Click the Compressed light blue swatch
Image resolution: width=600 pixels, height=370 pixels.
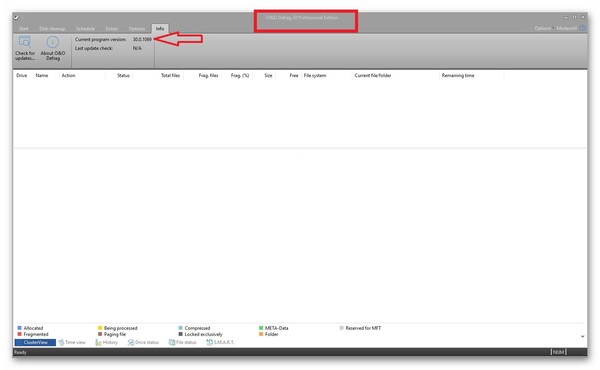tap(181, 328)
